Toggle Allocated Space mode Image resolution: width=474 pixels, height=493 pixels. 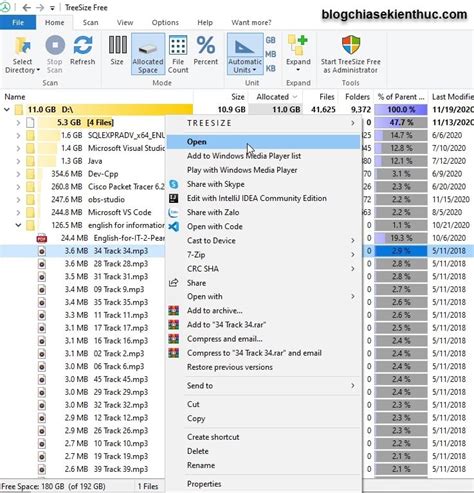(x=148, y=54)
